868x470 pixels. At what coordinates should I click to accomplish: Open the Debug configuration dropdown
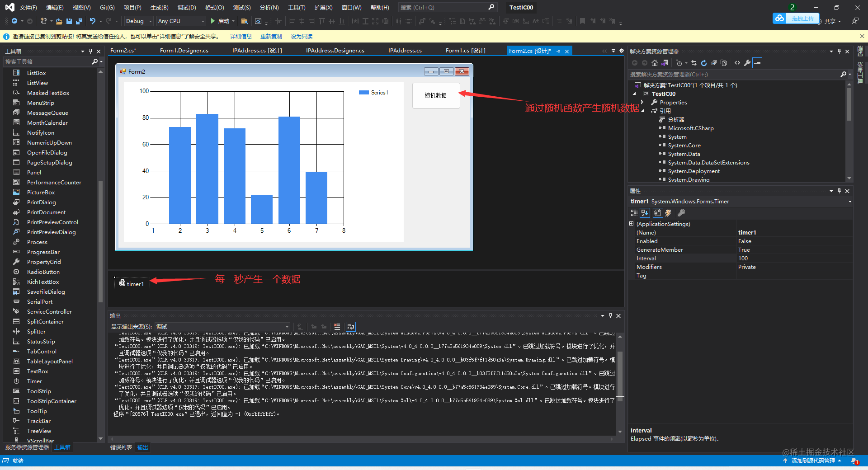(x=139, y=21)
